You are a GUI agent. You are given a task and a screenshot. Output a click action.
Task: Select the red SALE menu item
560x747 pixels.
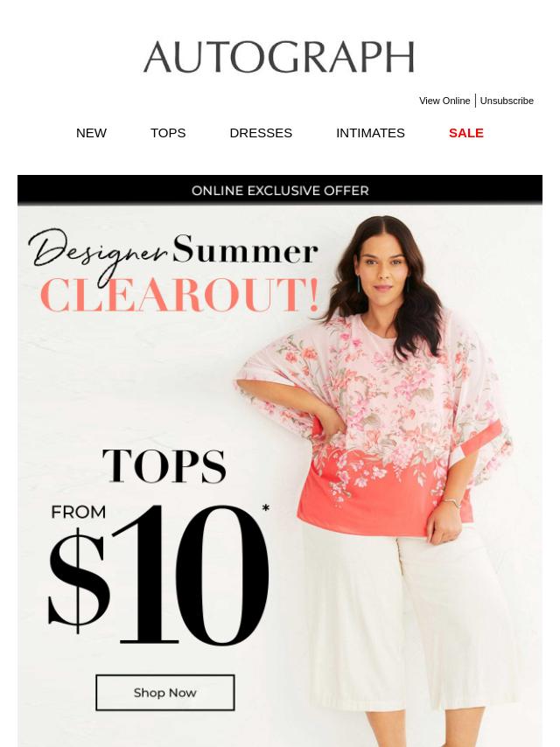tap(466, 133)
